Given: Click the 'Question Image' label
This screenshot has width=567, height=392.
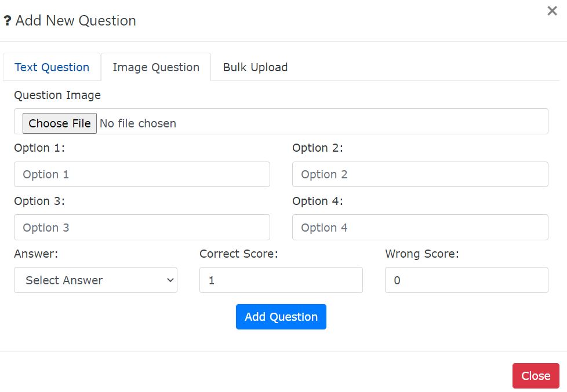Looking at the screenshot, I should tap(57, 95).
